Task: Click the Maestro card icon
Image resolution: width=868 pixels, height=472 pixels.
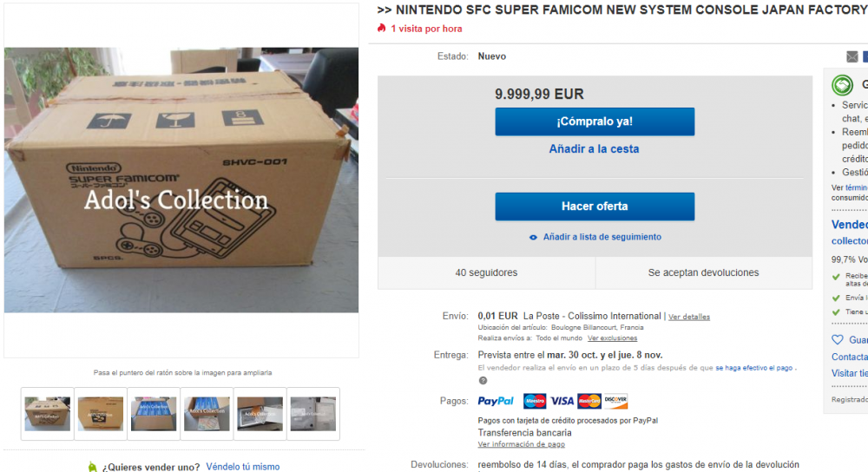Action: (x=535, y=401)
